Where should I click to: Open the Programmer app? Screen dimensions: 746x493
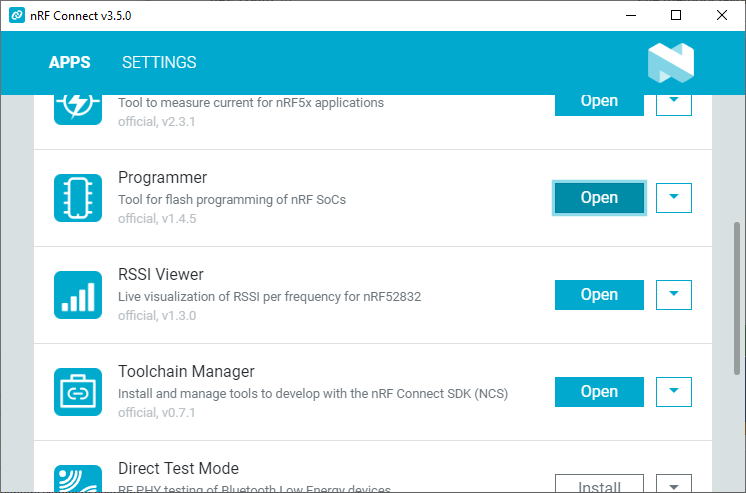(599, 198)
